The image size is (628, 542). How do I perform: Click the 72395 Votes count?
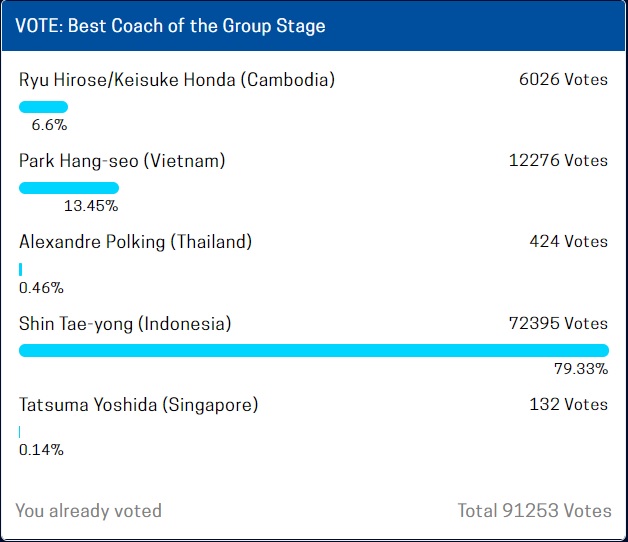558,323
